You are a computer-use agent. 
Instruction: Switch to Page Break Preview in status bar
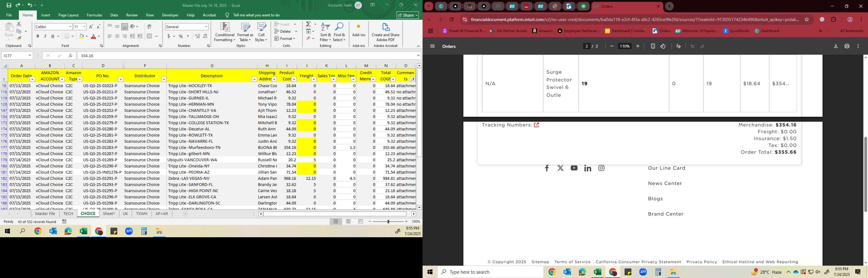coord(361,221)
